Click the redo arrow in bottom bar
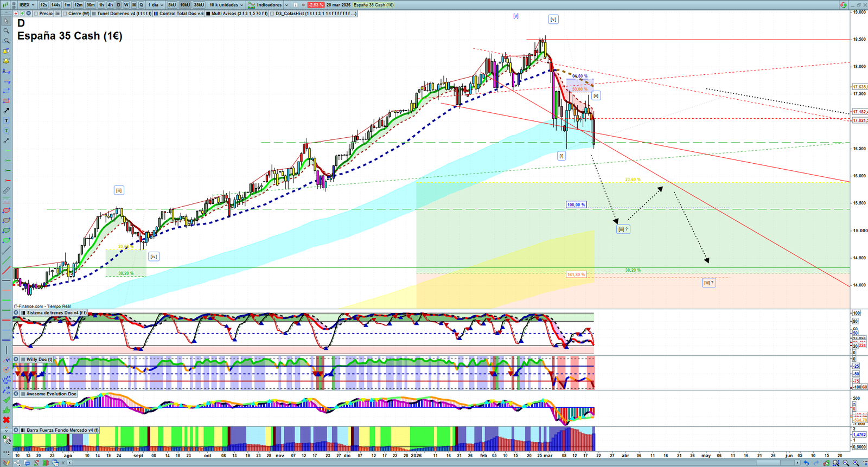 coord(816,463)
